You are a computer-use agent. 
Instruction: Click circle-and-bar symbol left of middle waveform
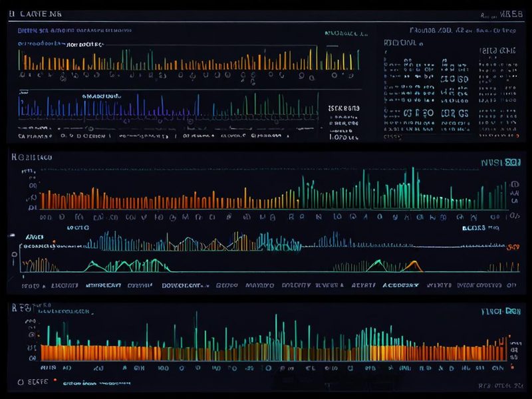[x=14, y=258]
